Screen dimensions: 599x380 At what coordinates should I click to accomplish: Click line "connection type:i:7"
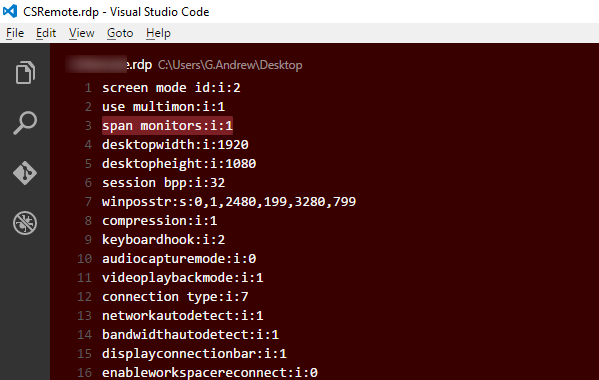point(175,297)
